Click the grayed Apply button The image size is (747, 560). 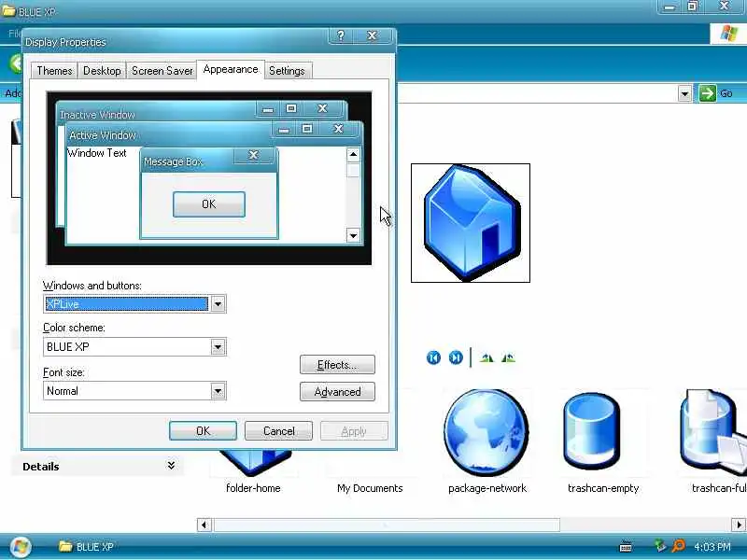(354, 431)
